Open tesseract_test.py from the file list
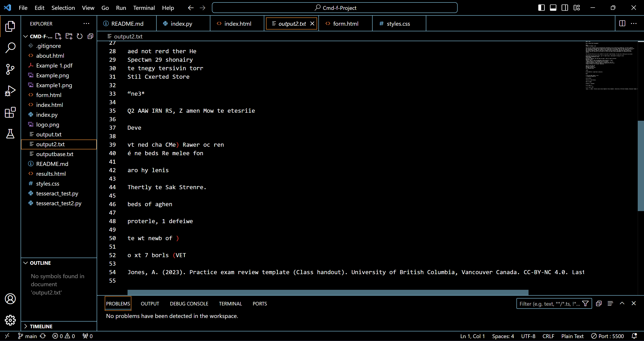644x341 pixels. pos(57,193)
